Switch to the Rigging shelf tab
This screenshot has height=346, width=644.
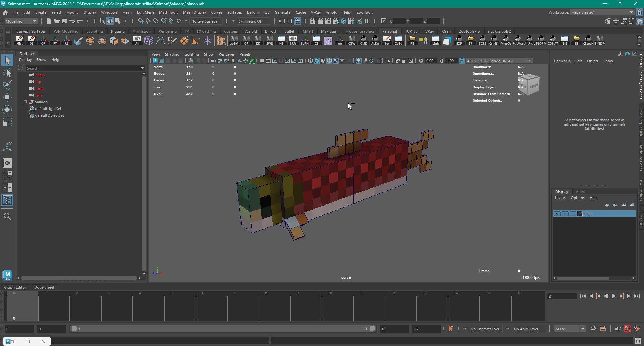coord(118,31)
